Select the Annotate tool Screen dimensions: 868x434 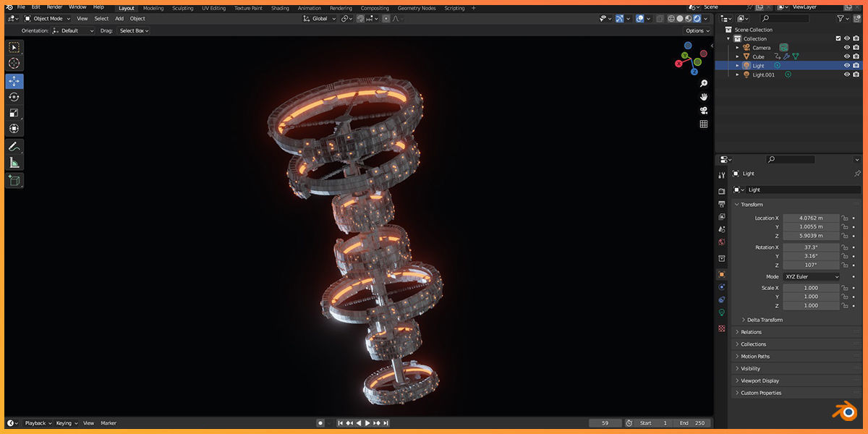coord(14,146)
